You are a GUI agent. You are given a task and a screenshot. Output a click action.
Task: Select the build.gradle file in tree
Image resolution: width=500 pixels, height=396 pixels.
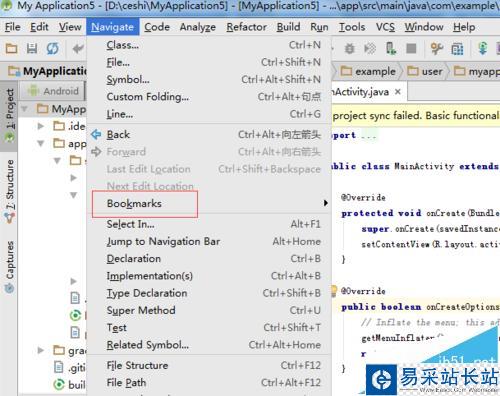point(70,384)
